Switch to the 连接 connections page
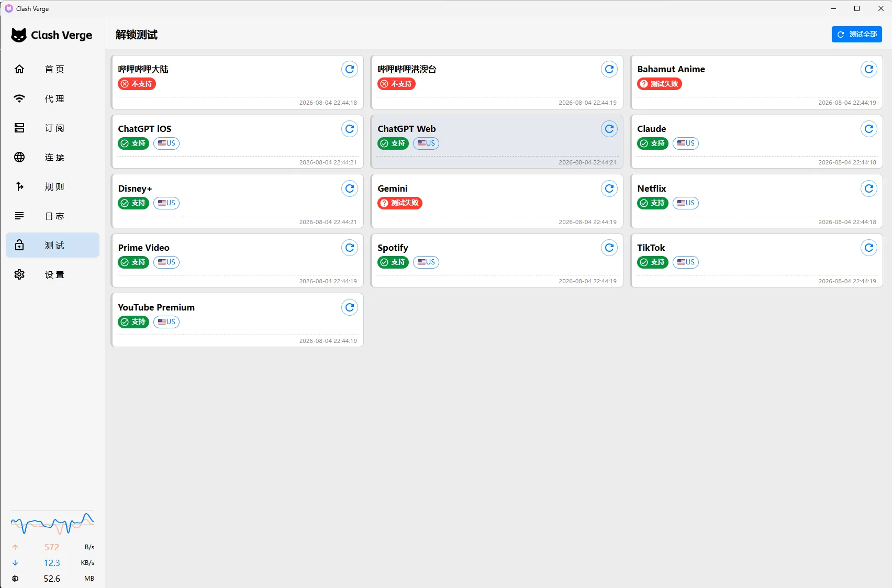Image resolution: width=892 pixels, height=588 pixels. (52, 157)
